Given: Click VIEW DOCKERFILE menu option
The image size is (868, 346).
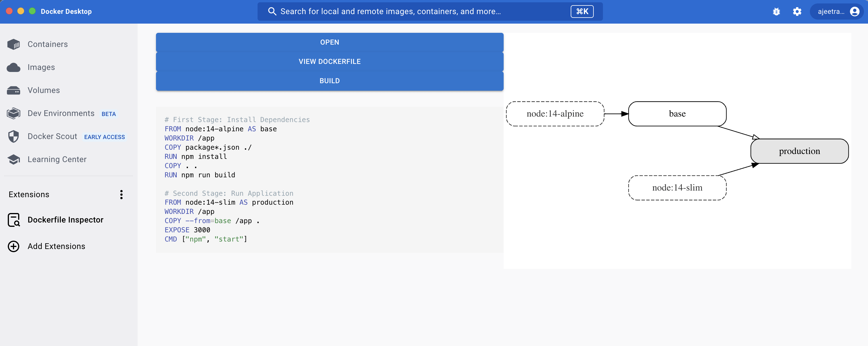Looking at the screenshot, I should tap(329, 61).
